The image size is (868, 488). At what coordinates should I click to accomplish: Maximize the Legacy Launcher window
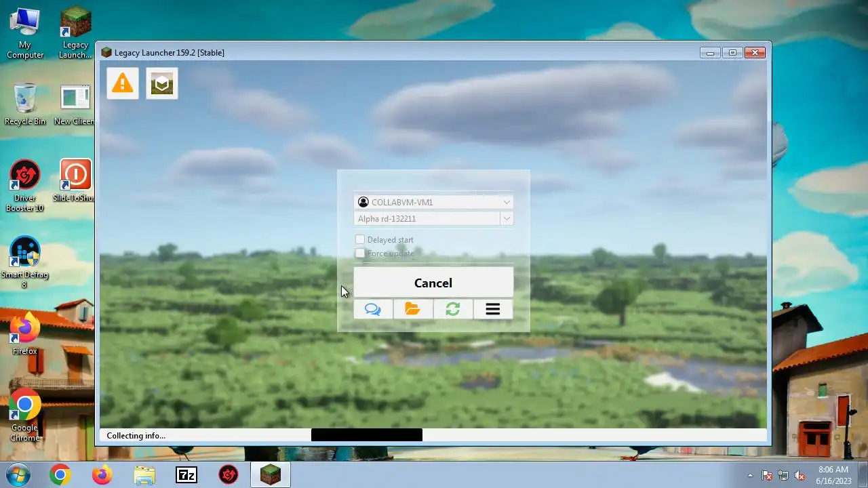pos(732,52)
